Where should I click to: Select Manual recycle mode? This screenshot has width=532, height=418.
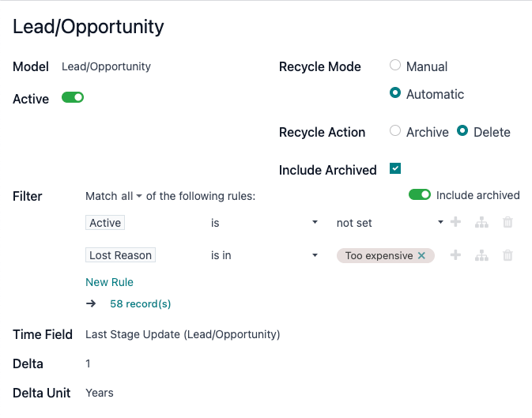tap(395, 66)
